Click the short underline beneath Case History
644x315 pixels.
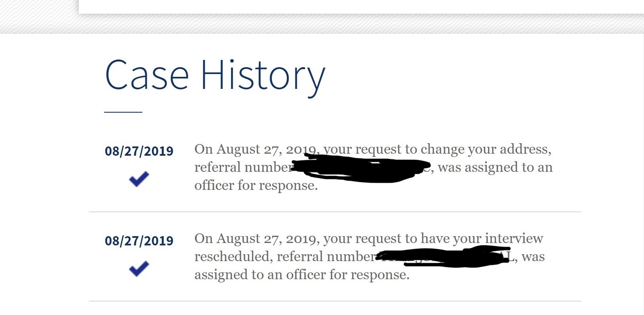123,112
